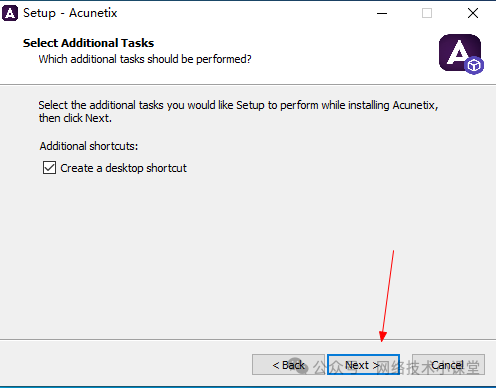This screenshot has height=388, width=496.
Task: Minimize the Setup window
Action: 382,13
